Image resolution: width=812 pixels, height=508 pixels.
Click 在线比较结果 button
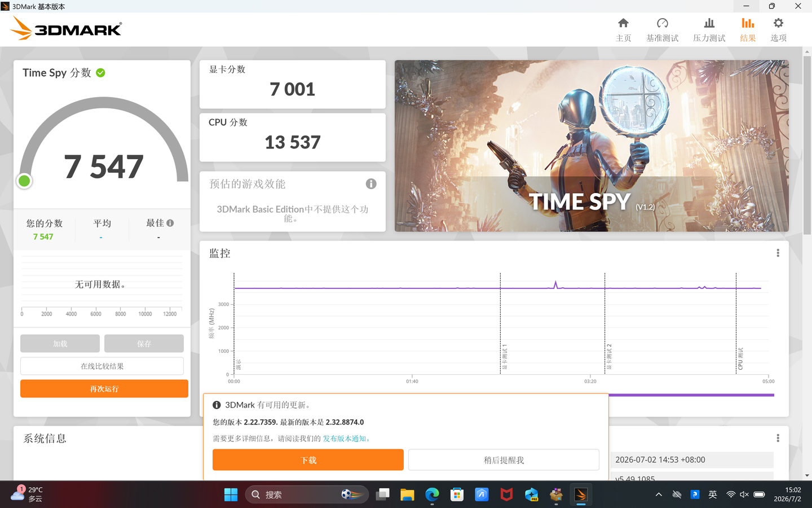pyautogui.click(x=102, y=366)
